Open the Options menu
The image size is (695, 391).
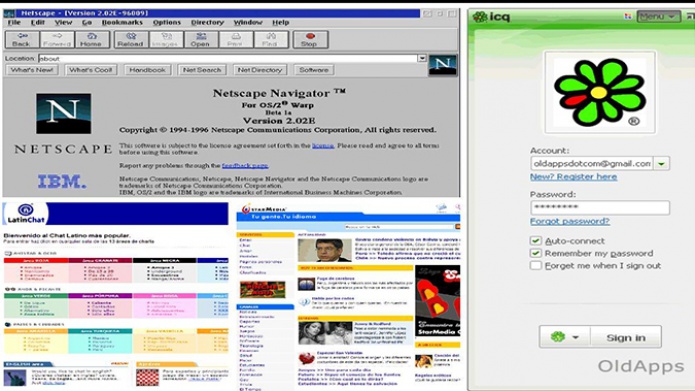(167, 22)
